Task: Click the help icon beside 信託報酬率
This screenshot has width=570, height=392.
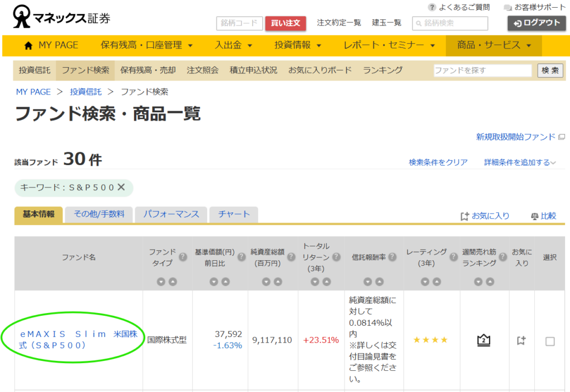Action: click(392, 257)
